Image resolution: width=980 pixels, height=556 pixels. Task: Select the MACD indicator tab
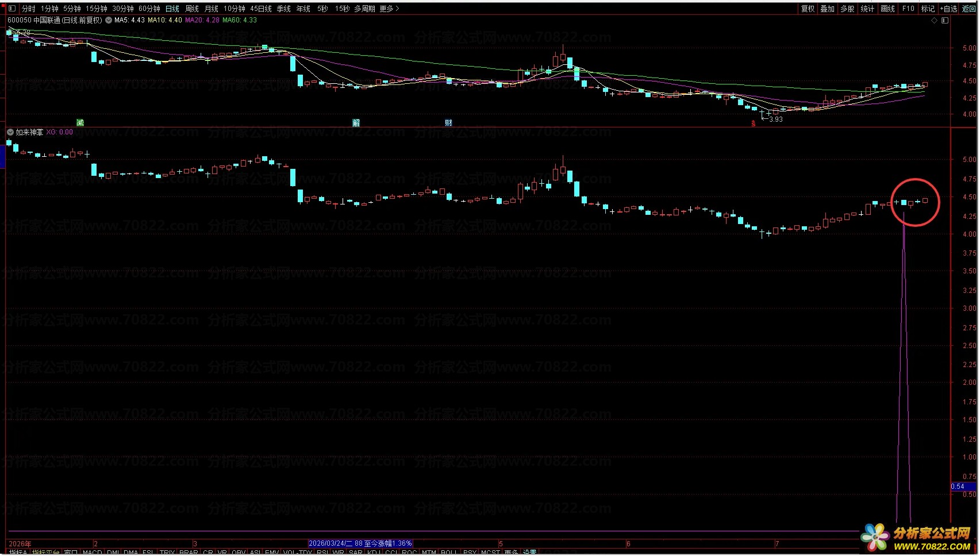pyautogui.click(x=92, y=553)
